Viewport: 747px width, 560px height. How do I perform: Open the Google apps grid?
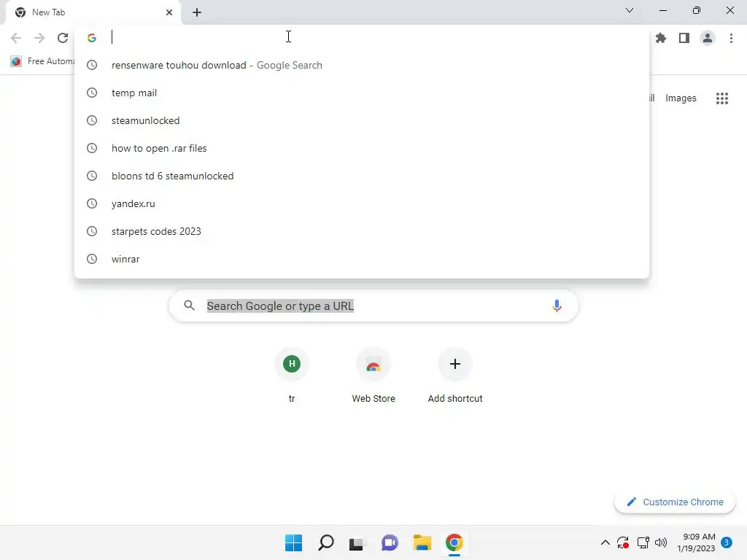click(x=722, y=98)
